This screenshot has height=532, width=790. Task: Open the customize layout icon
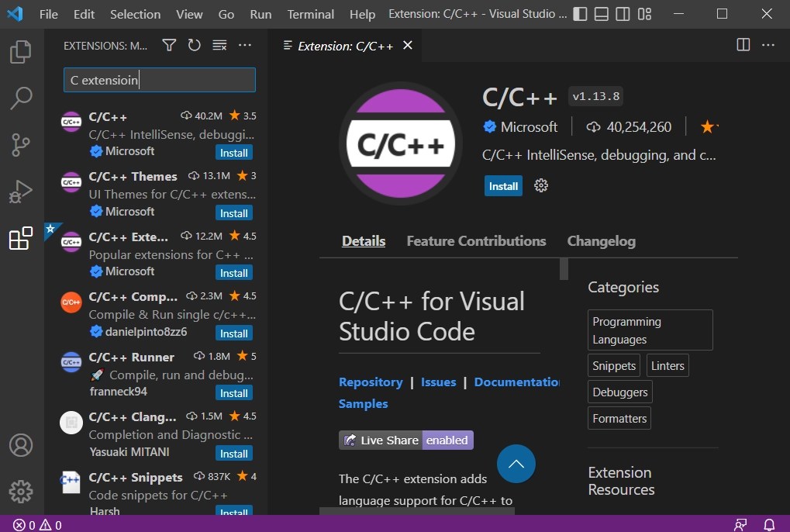click(644, 14)
